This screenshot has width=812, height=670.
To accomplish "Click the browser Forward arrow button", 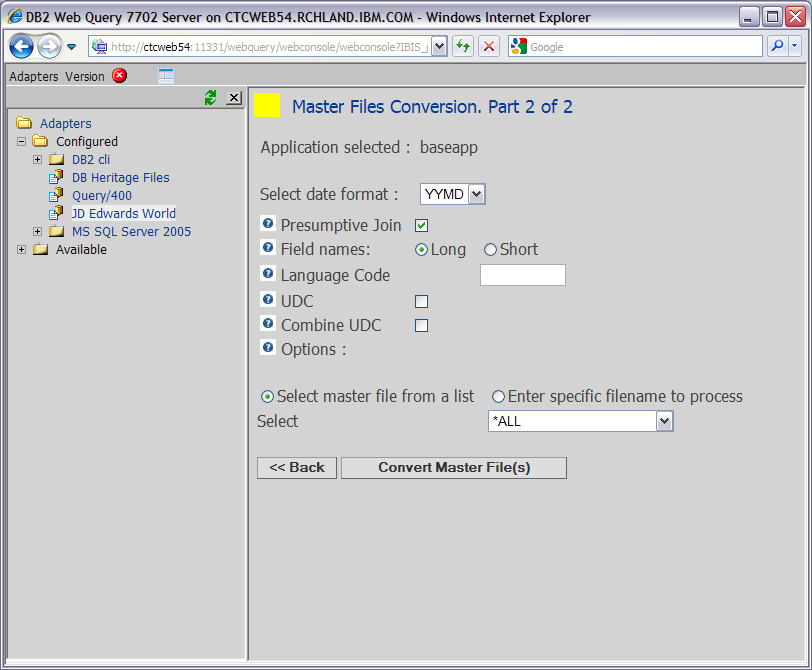I will coord(50,47).
